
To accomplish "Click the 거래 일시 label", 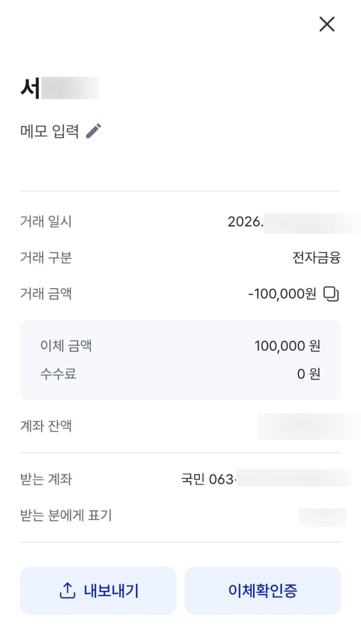I will pyautogui.click(x=46, y=221).
